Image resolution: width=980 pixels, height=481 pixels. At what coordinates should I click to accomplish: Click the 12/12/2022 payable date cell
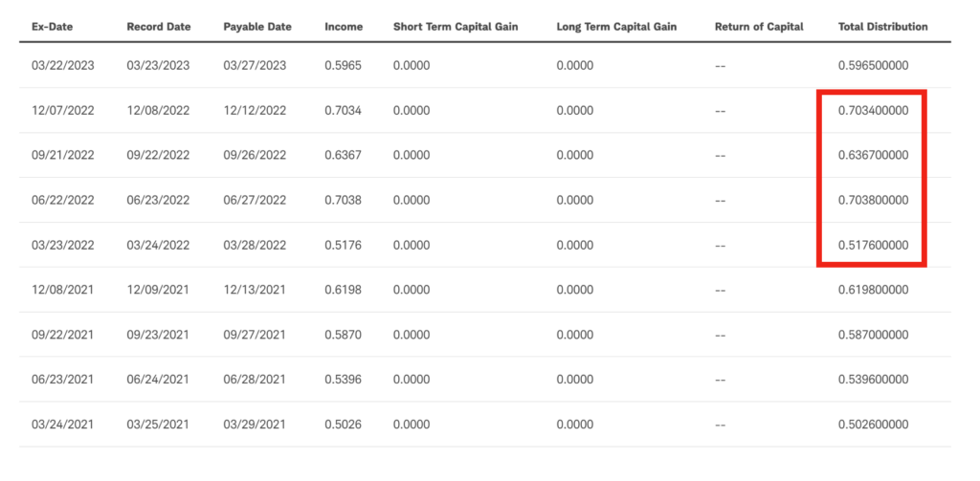click(255, 111)
